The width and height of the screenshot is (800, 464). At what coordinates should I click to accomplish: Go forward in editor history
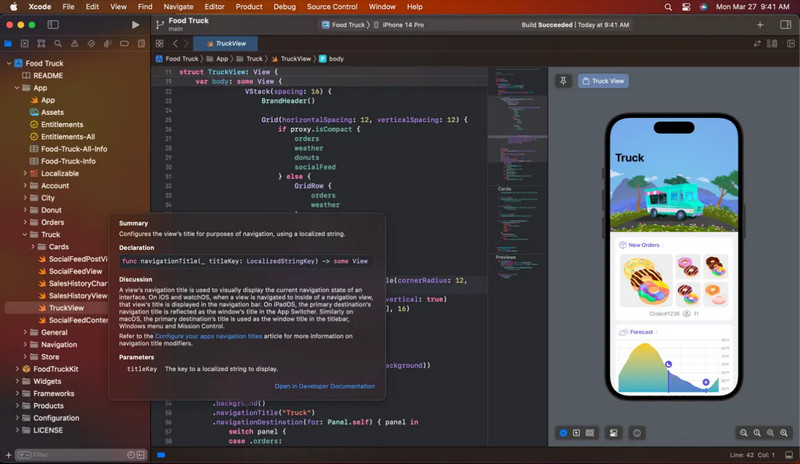(186, 44)
